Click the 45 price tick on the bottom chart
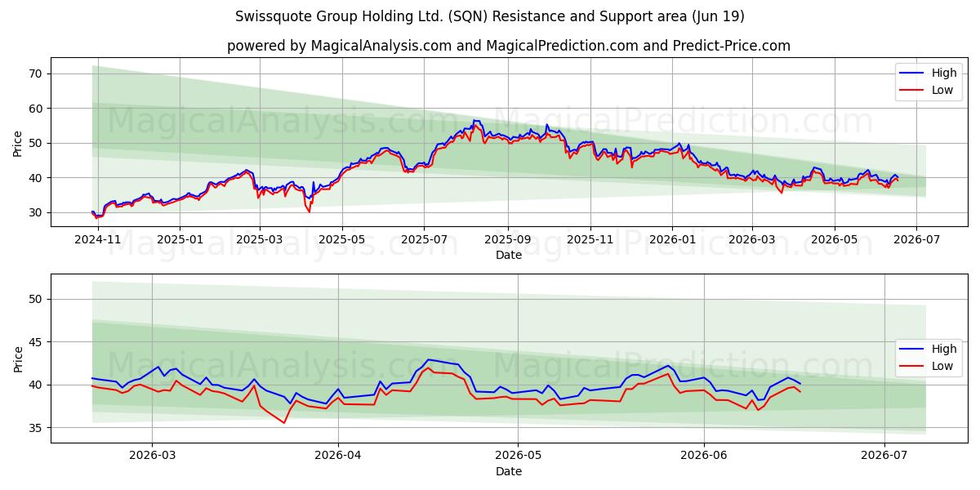This screenshot has height=490, width=980. pos(38,342)
